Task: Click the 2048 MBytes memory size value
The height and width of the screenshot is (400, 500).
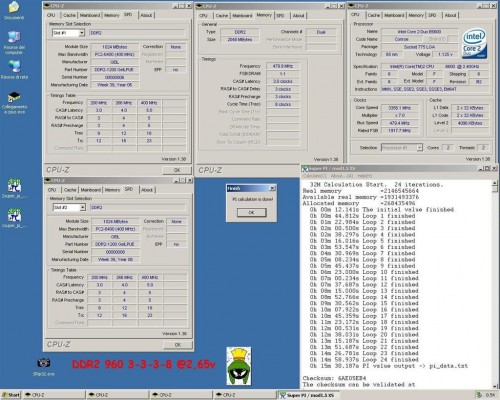Action: tap(240, 39)
